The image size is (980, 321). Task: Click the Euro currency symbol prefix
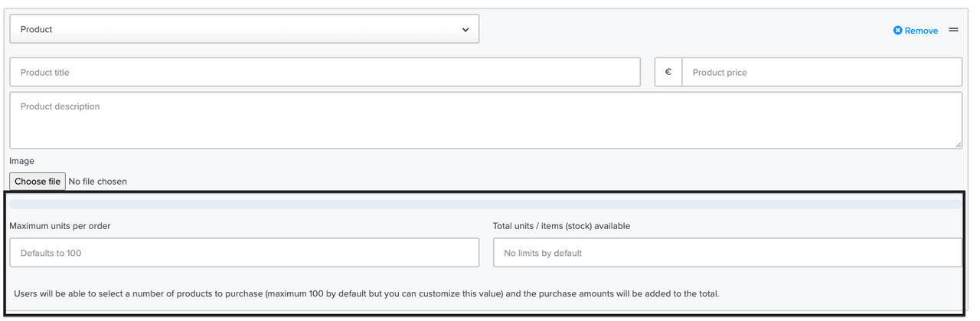[x=668, y=72]
